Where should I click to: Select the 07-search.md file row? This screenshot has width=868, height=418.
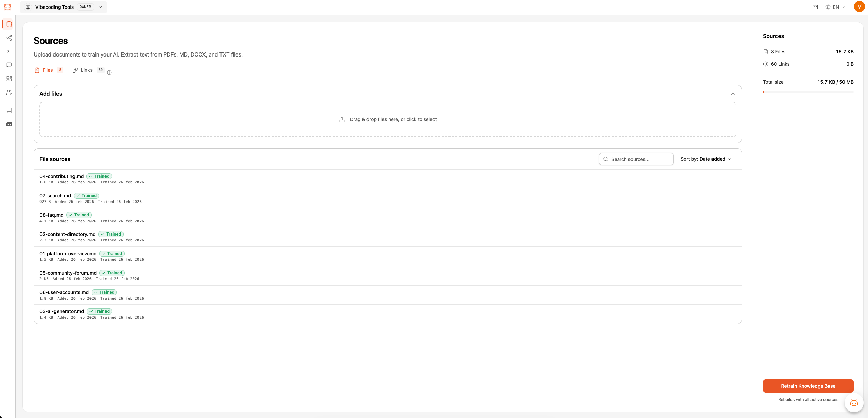pos(388,198)
